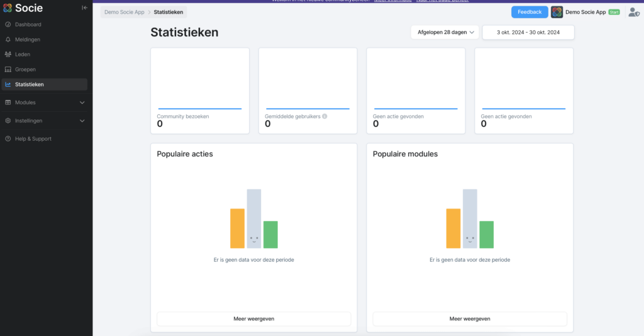Click the Leden people icon

(8, 55)
